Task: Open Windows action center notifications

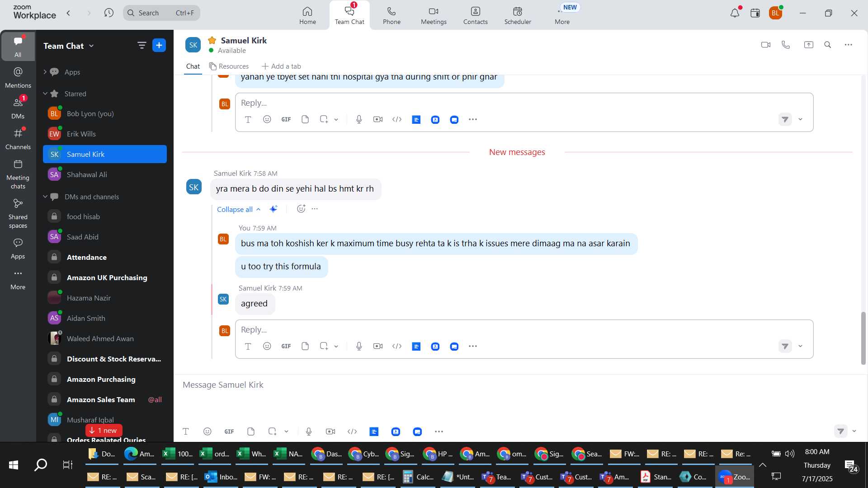Action: [851, 465]
